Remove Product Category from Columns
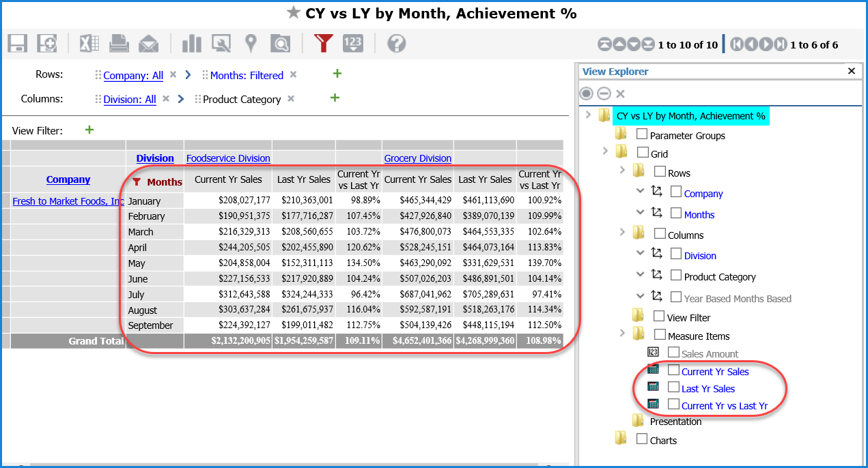The width and height of the screenshot is (868, 468). click(291, 99)
